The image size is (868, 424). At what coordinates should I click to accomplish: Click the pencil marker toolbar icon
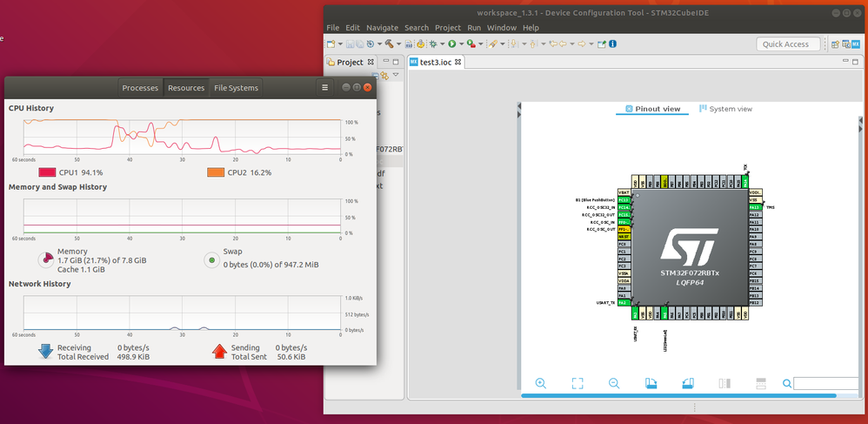click(492, 44)
